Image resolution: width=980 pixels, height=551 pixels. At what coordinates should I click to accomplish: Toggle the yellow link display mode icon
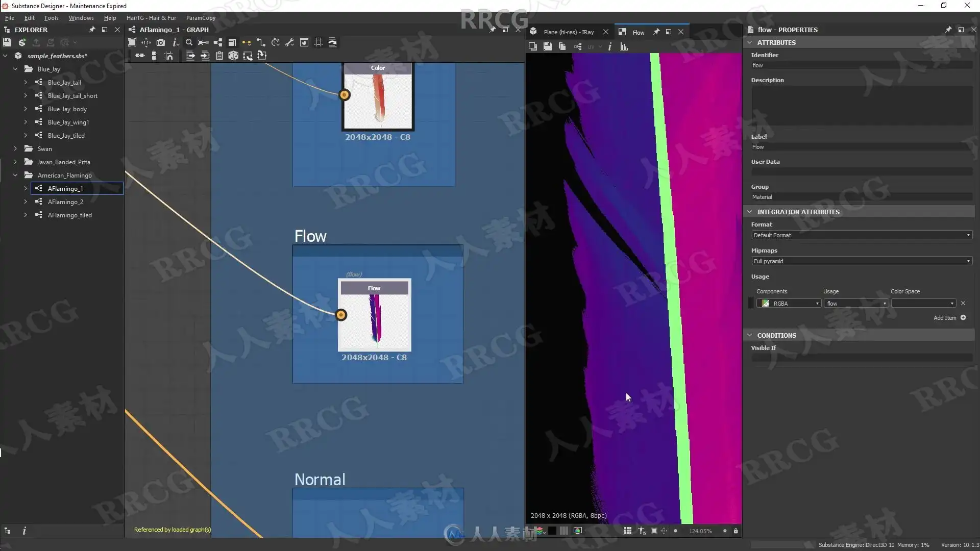click(247, 43)
